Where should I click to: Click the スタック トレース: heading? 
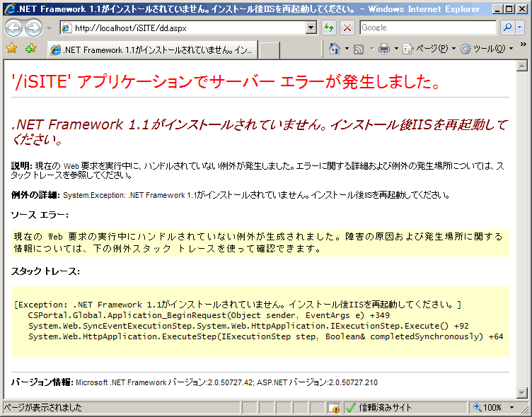click(x=45, y=271)
